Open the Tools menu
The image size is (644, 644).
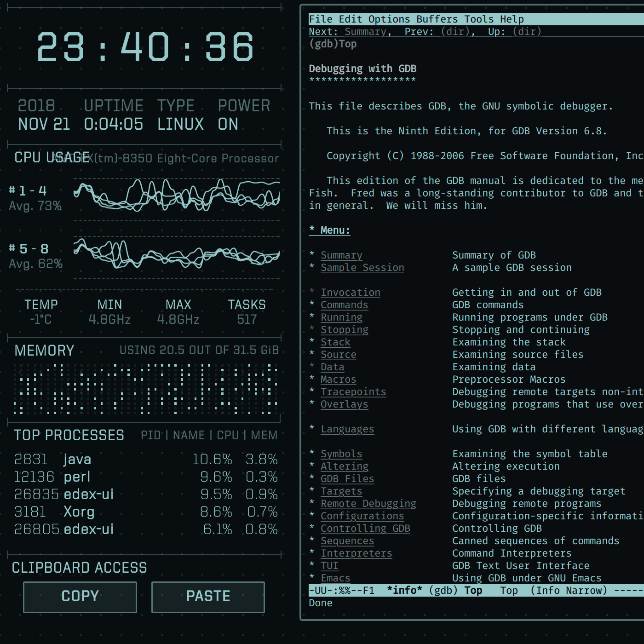(479, 19)
